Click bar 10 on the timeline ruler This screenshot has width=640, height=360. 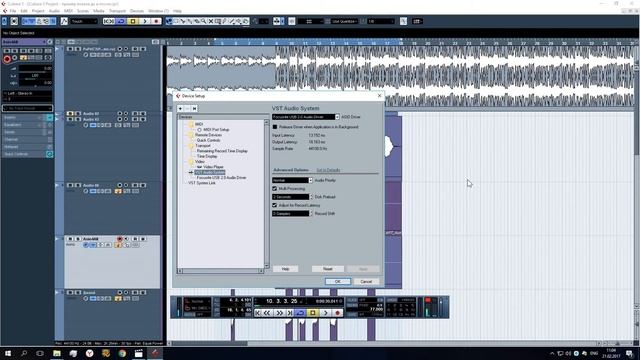point(291,43)
